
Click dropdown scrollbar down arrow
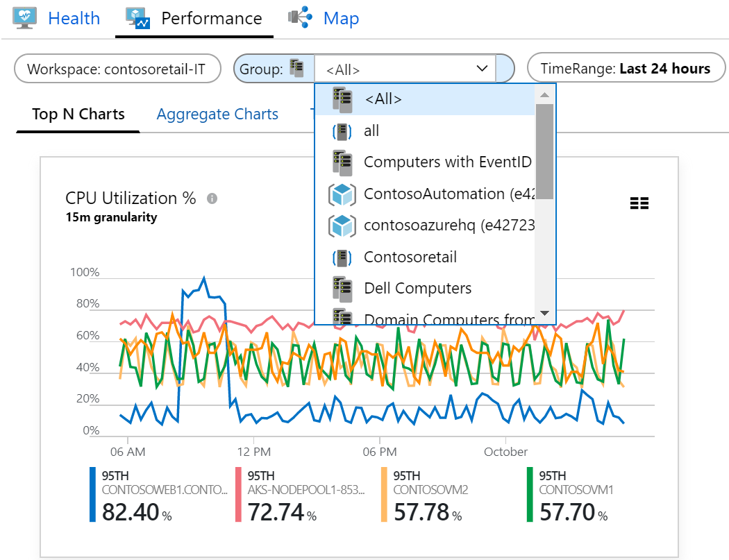click(x=545, y=313)
